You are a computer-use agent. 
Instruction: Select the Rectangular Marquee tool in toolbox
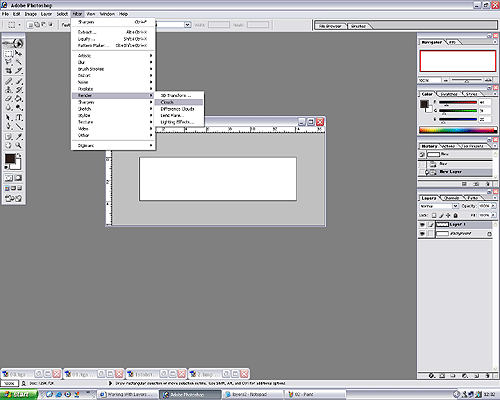coord(9,54)
